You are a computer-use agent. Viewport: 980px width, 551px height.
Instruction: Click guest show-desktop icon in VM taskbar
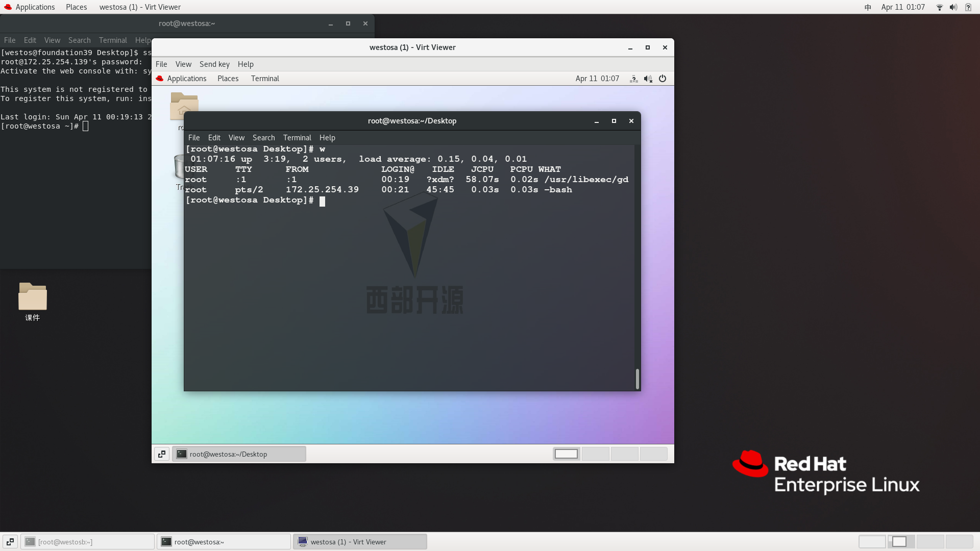point(162,454)
